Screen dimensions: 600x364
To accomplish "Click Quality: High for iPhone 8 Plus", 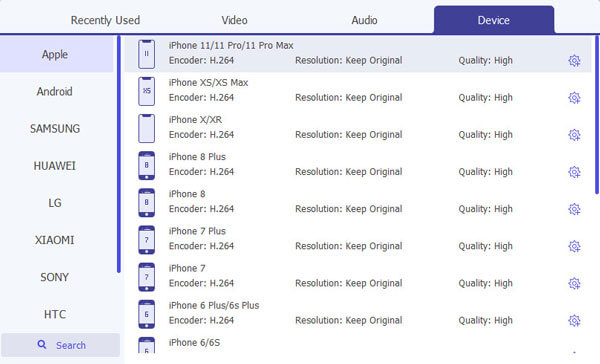I will [x=485, y=172].
